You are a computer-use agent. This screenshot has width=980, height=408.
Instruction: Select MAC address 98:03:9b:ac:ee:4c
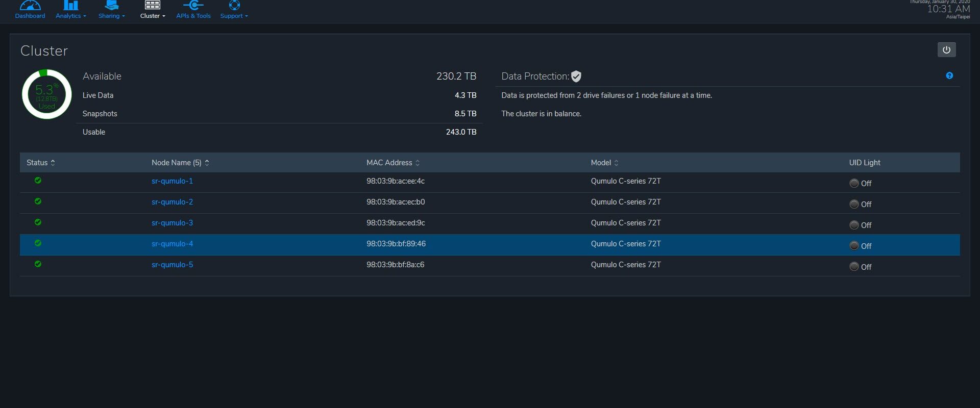pos(396,181)
